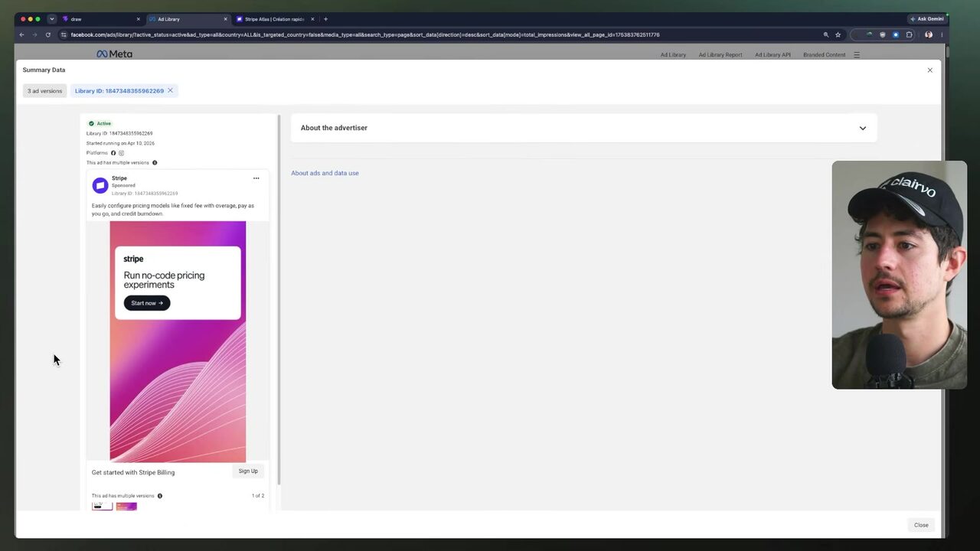
Task: Open a new browser tab
Action: point(325,19)
